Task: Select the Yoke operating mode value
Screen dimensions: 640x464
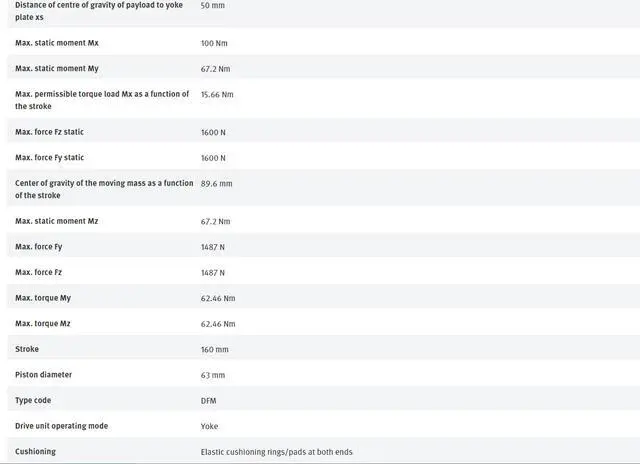Action: coord(209,426)
